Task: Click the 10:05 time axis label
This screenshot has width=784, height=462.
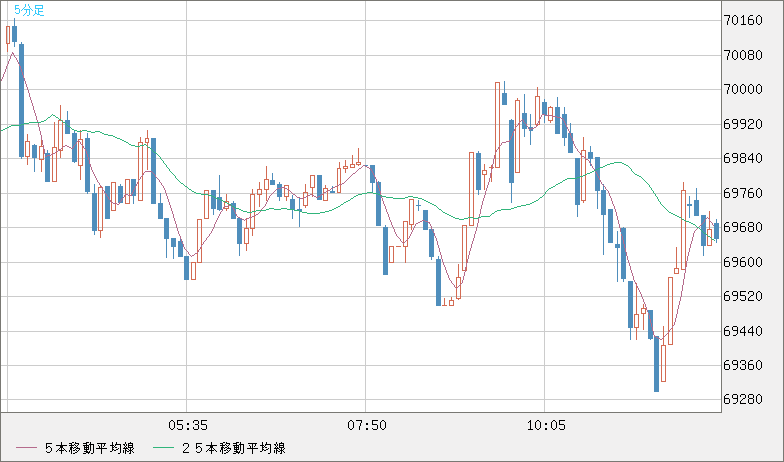Action: click(x=546, y=426)
